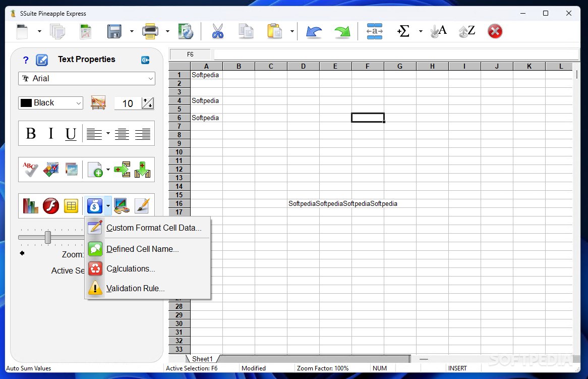
Task: Click the cell name box showing F6
Action: coord(190,55)
